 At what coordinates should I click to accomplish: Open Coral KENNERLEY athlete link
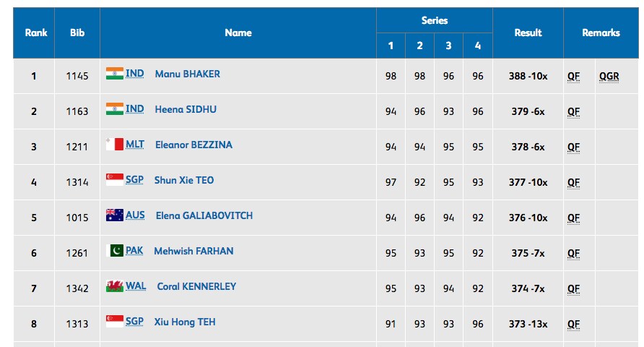click(196, 286)
